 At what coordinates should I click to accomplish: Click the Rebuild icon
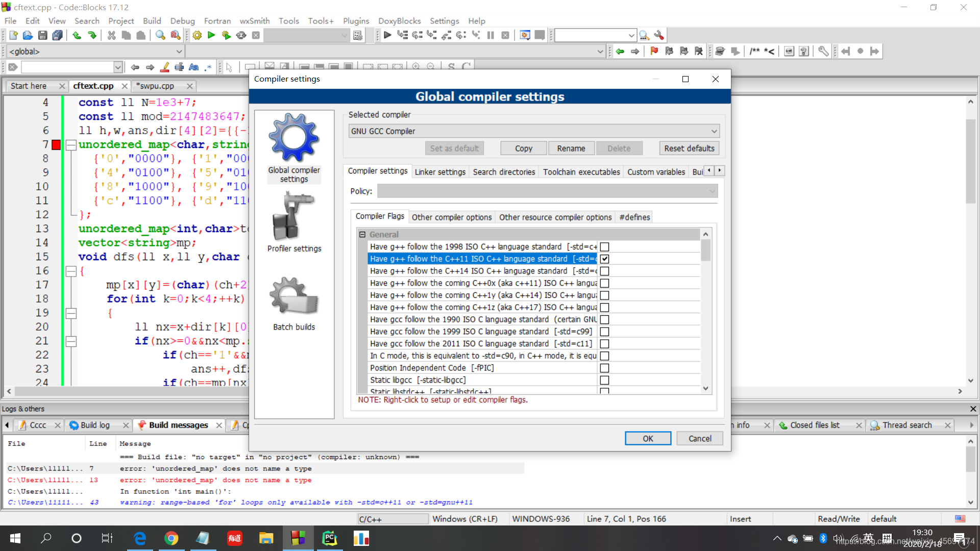tap(241, 35)
